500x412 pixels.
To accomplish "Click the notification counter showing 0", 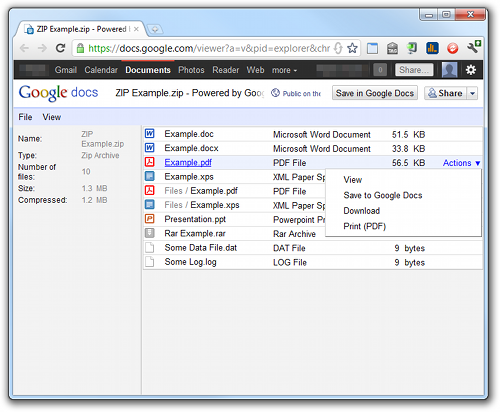I will coord(380,70).
